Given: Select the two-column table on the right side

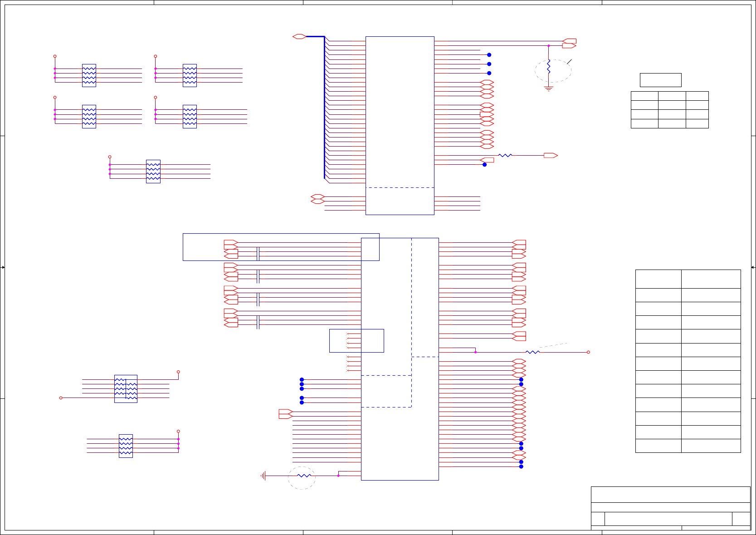Looking at the screenshot, I should click(x=688, y=361).
